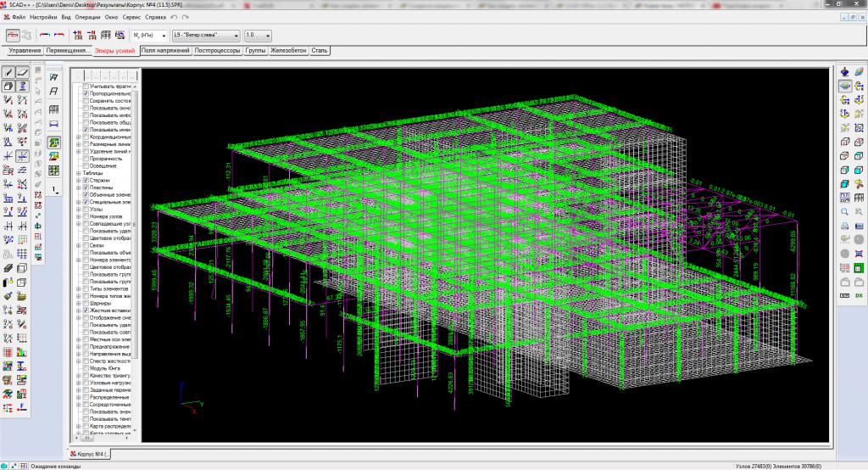Switch to the 'Поля напряжений' tab
The image size is (868, 470).
tap(165, 51)
